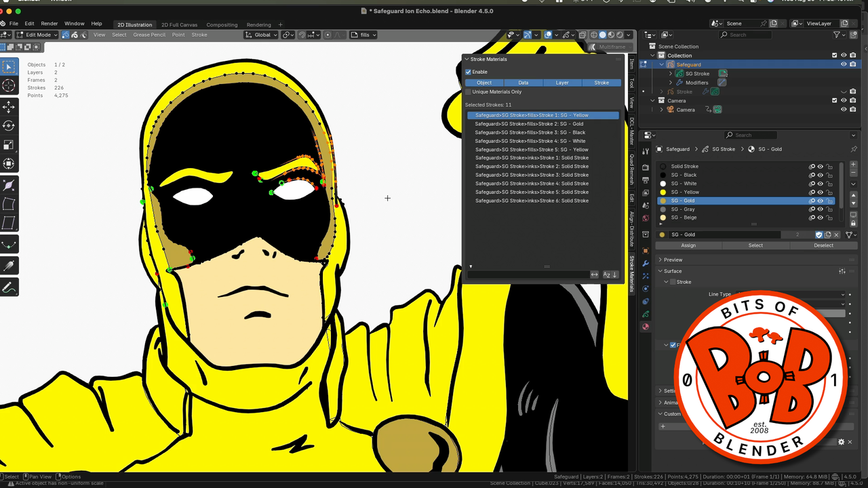Expand the Preview panel
Screen dimensions: 868x488
pyautogui.click(x=673, y=260)
